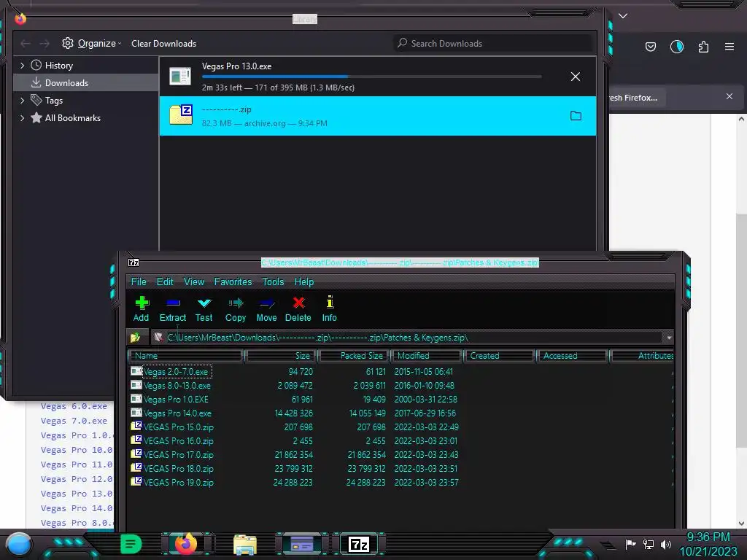Open Firefox Pocket save icon
Image resolution: width=747 pixels, height=560 pixels.
650,47
